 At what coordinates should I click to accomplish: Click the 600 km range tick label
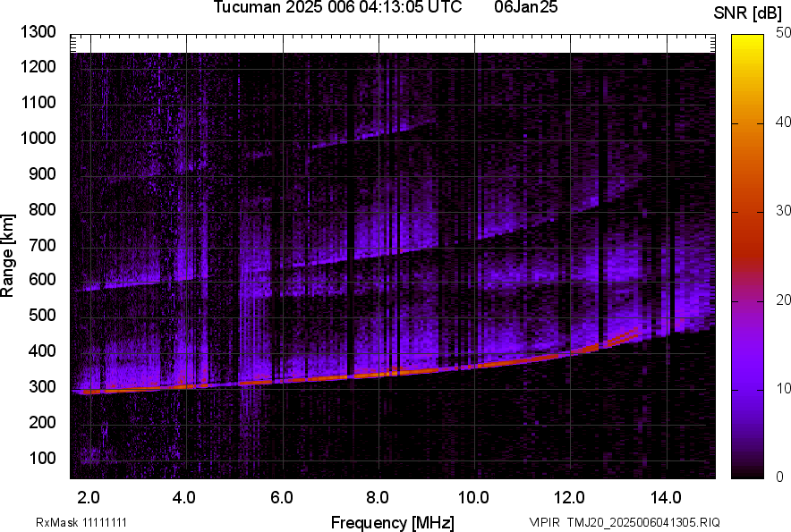[42, 281]
